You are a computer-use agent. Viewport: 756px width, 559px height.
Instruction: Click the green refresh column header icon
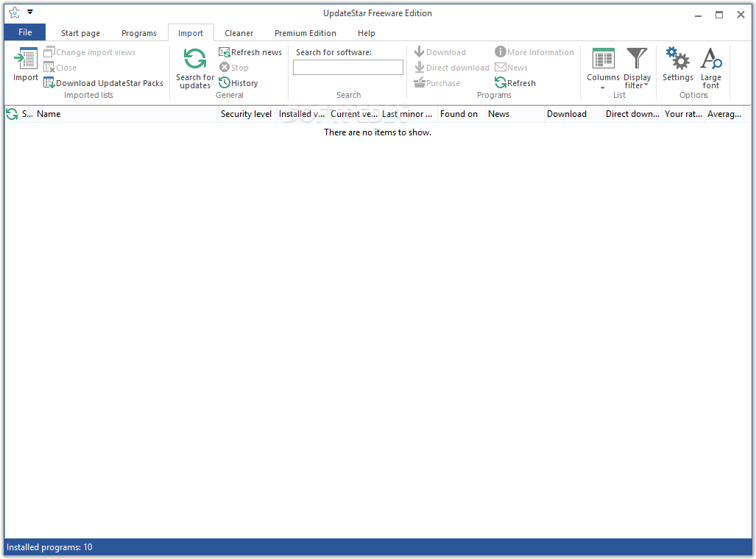12,114
